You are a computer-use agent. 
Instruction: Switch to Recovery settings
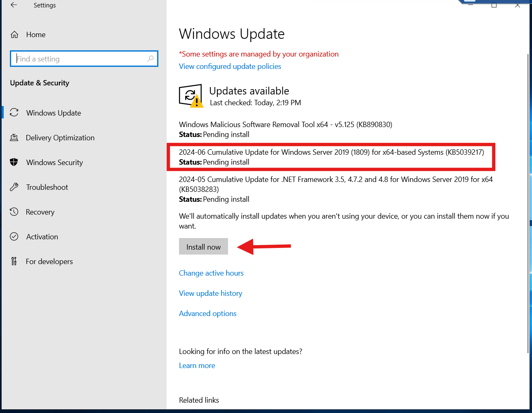click(x=40, y=212)
